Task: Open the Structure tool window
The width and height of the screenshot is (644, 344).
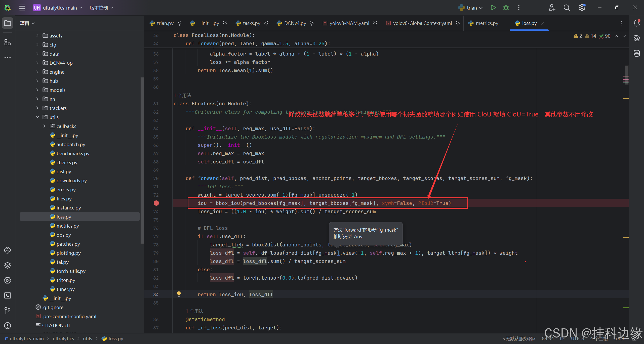Action: point(7,42)
